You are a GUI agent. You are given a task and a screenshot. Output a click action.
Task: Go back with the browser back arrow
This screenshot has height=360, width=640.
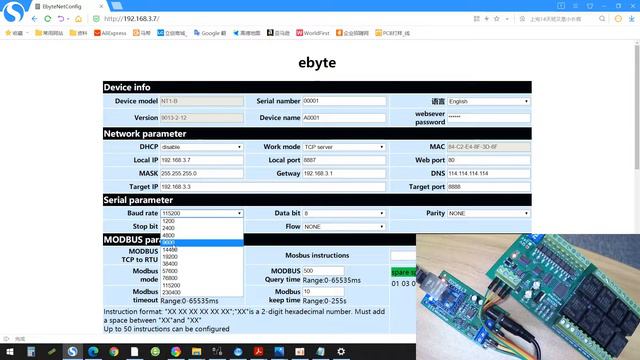[35, 19]
